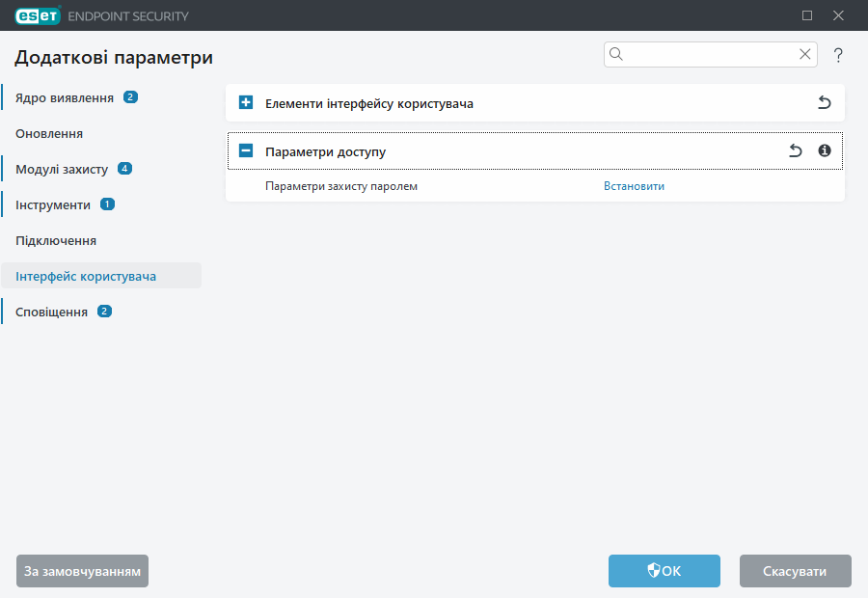Go to the Модулі захисту category

click(x=62, y=169)
